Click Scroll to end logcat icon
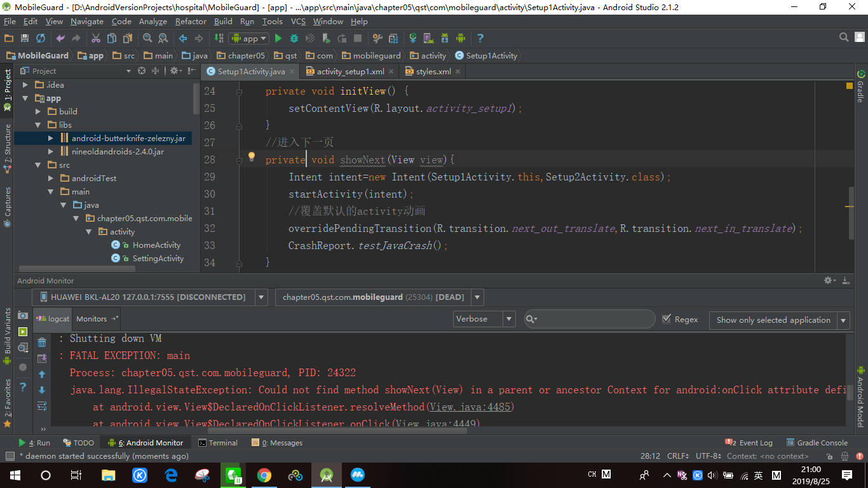 (42, 358)
